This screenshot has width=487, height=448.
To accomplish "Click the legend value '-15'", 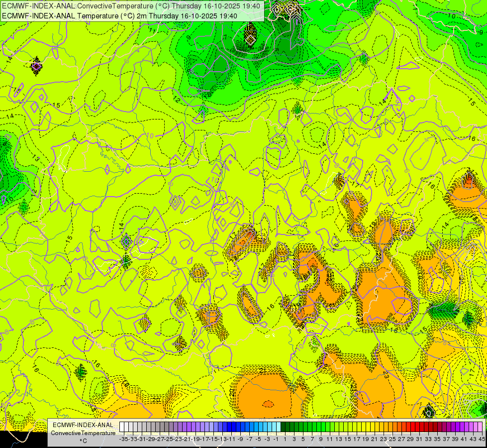I will [213, 439].
